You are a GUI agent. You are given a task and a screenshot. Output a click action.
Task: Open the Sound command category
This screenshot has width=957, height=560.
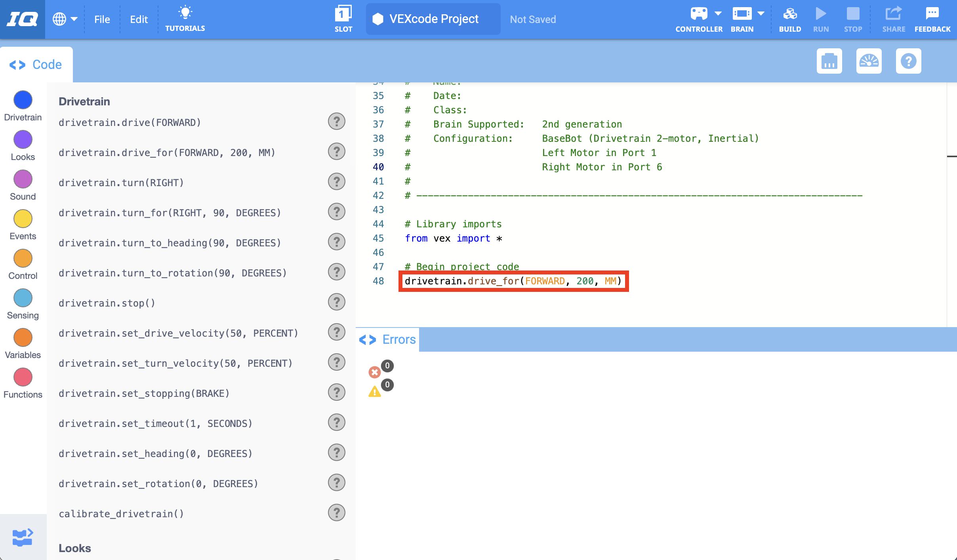coord(23,179)
